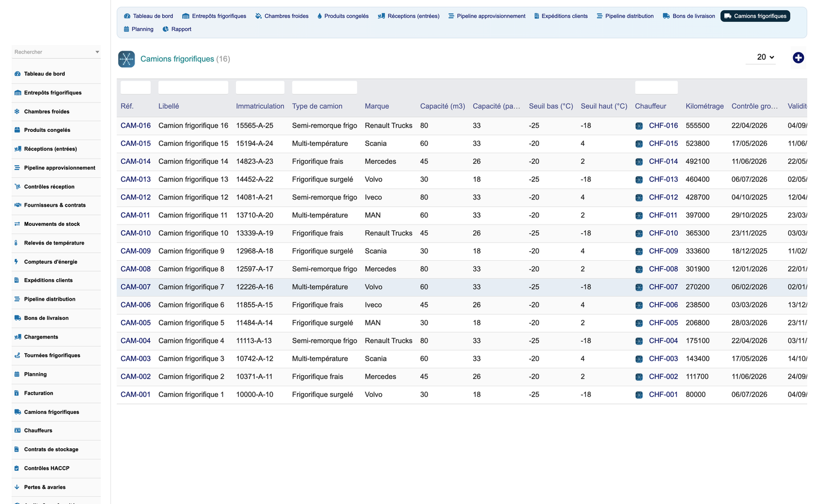
Task: Sort table by Kilométrage column header
Action: pyautogui.click(x=705, y=106)
